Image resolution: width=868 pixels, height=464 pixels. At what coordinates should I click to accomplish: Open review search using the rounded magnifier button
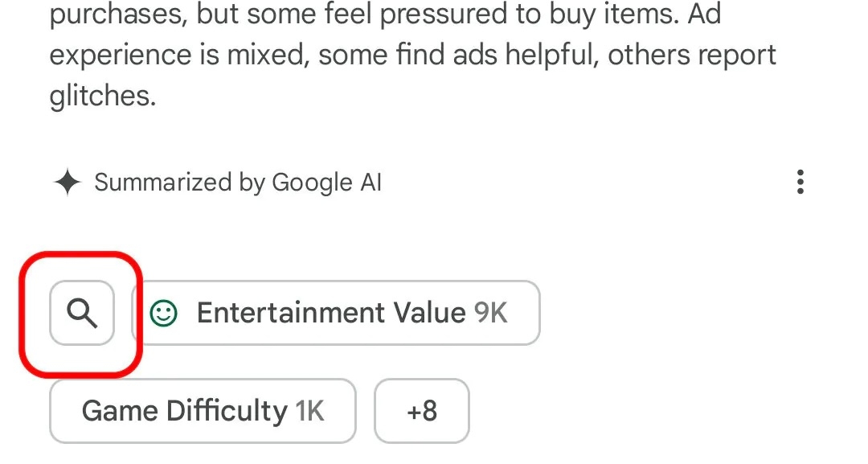click(81, 313)
